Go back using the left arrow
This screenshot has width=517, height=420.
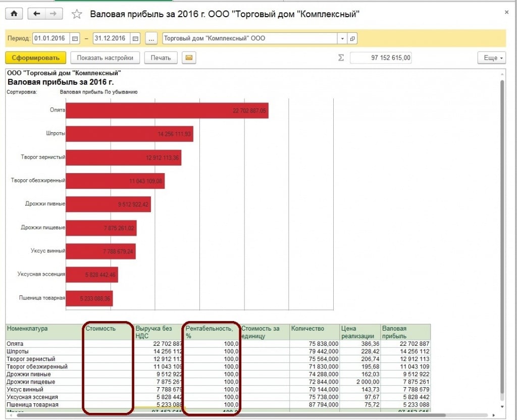(x=36, y=14)
